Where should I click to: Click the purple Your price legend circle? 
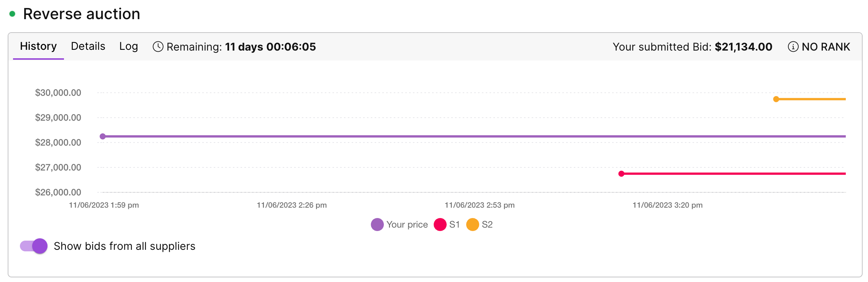(377, 225)
